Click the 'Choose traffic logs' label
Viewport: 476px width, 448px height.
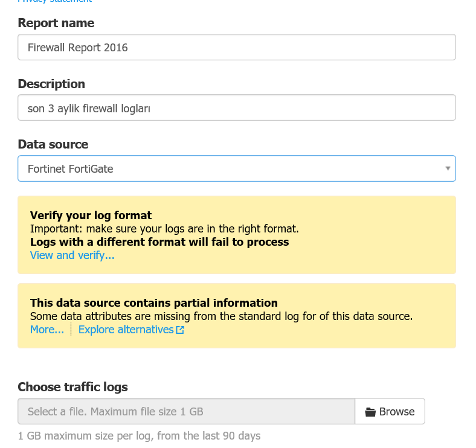coord(72,387)
